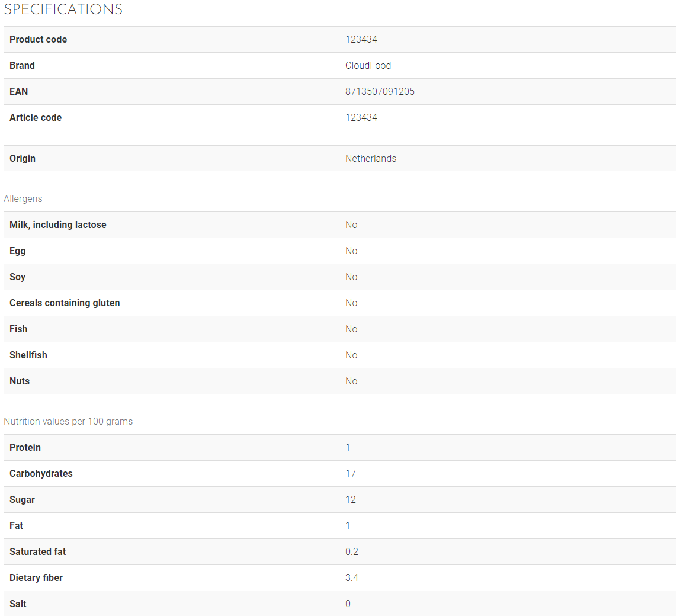The image size is (680, 616).
Task: Click the Saturated fat value 0.2
Action: (x=352, y=552)
